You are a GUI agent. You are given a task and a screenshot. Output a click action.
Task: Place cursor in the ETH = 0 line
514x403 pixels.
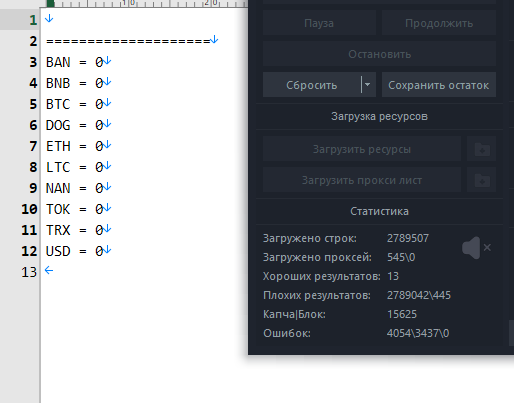click(x=78, y=146)
